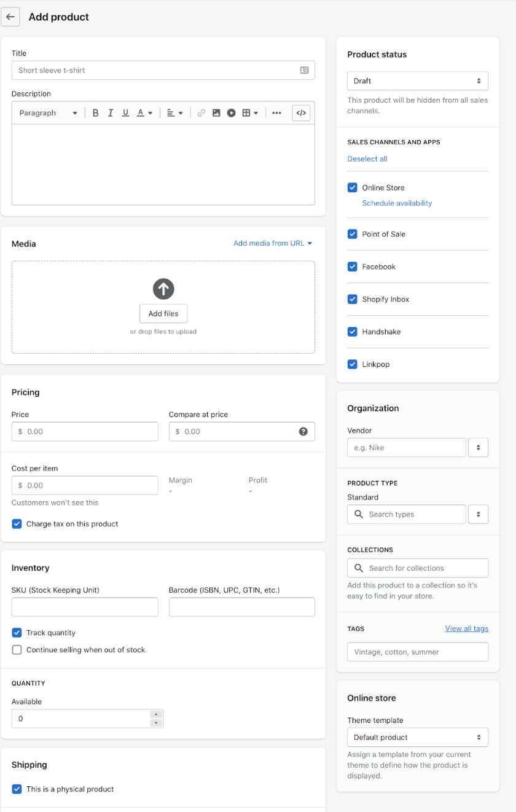
Task: Open HTML code view in description editor
Action: click(301, 113)
